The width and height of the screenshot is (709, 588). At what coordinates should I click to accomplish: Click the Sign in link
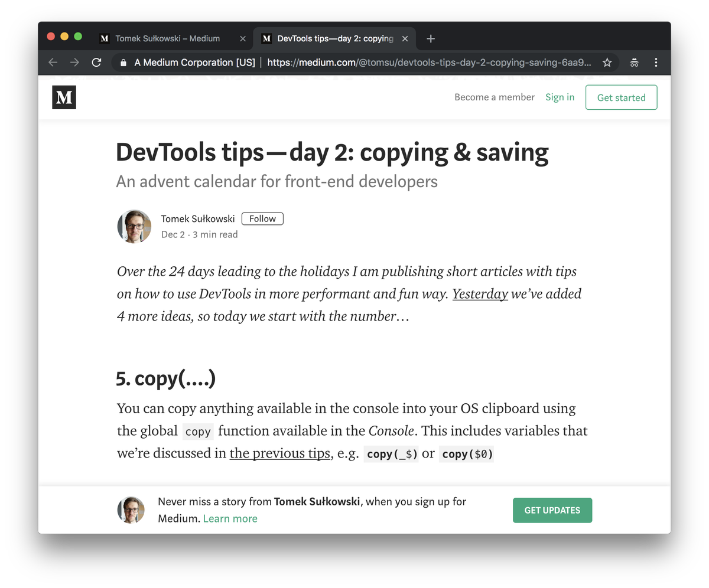(560, 97)
